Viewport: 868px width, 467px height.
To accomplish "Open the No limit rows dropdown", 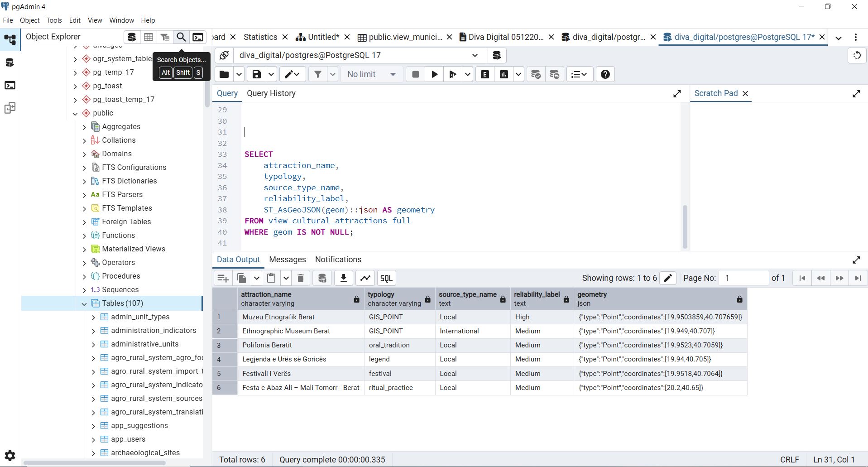I will (x=371, y=75).
